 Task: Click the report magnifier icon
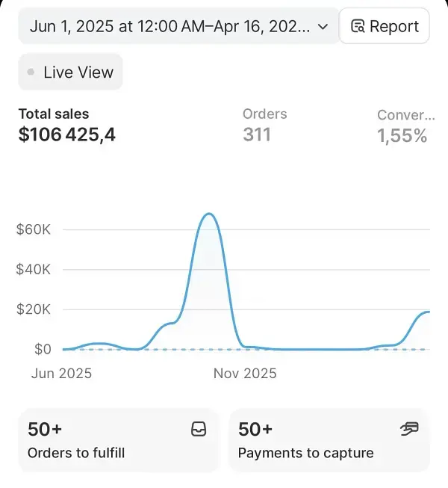(x=358, y=27)
